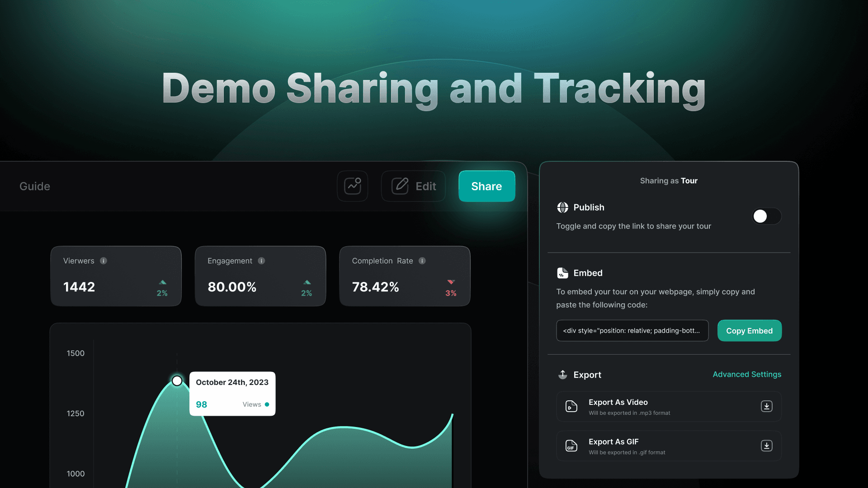Click the October 24th views tooltip
The height and width of the screenshot is (488, 868).
pos(232,394)
